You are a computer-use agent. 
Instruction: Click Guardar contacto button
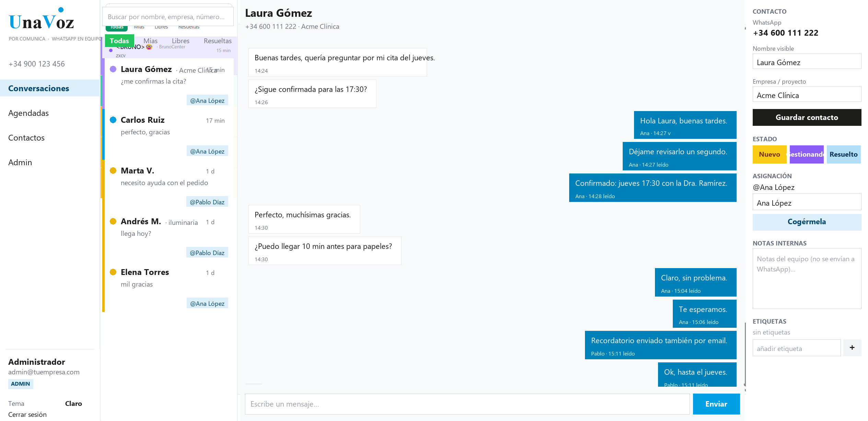pos(807,117)
